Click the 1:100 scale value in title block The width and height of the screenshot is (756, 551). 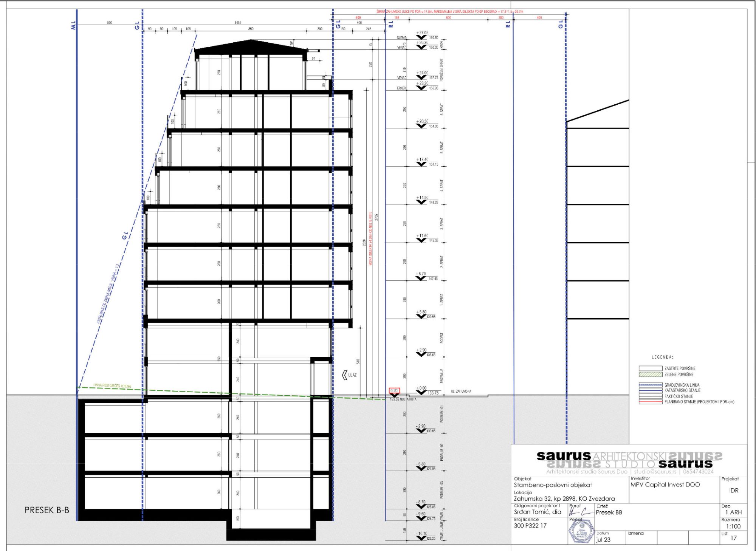pos(733,526)
